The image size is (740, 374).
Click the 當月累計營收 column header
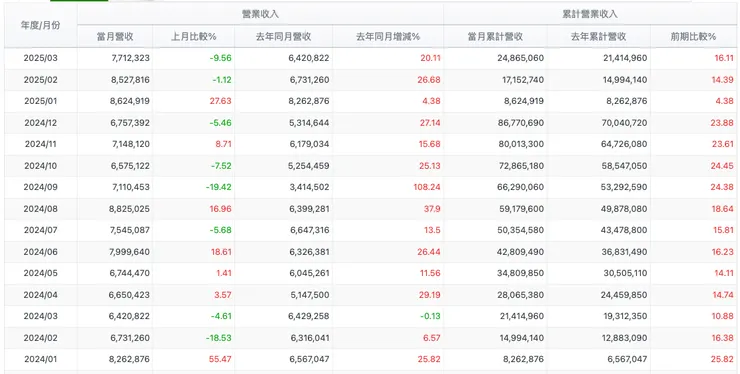495,36
